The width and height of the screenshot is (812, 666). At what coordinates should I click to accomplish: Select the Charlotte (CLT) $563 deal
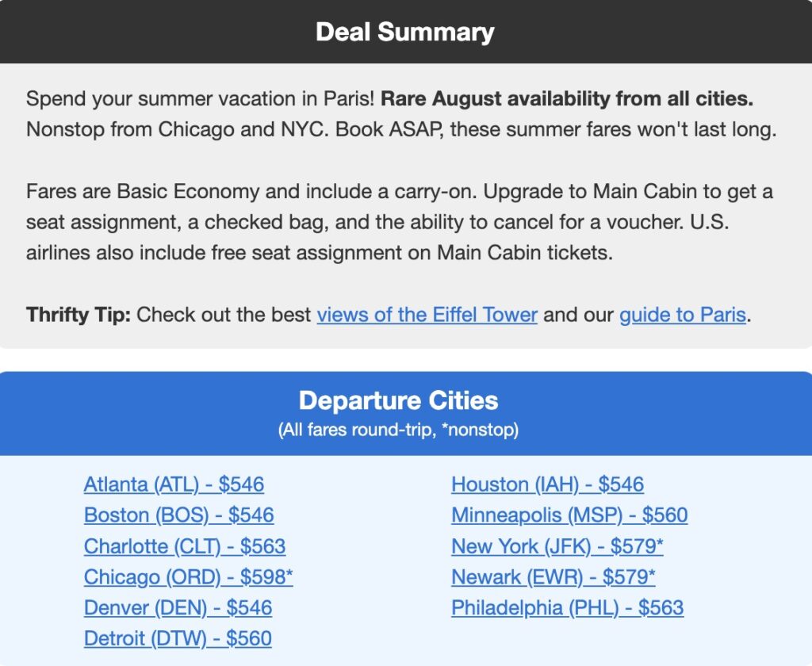coord(186,545)
